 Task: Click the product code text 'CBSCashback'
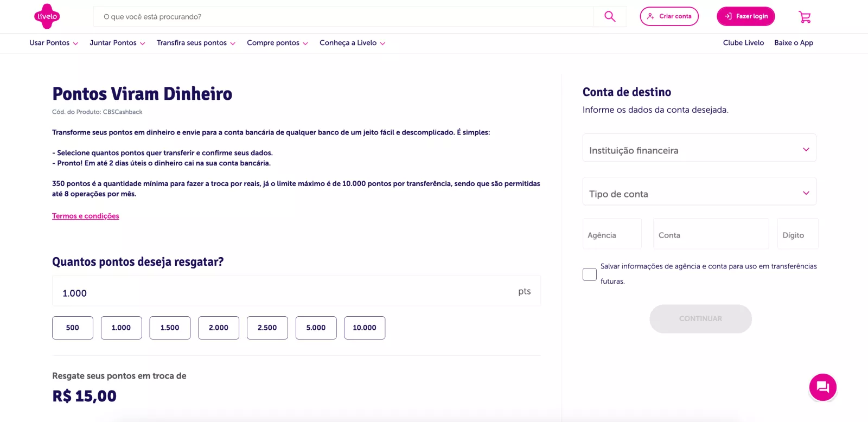pos(123,112)
